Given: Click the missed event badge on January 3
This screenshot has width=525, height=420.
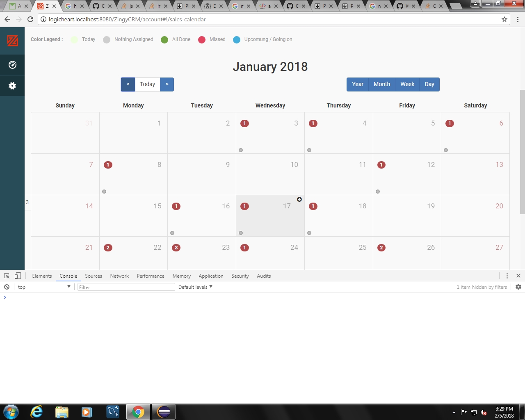Looking at the screenshot, I should pyautogui.click(x=245, y=123).
